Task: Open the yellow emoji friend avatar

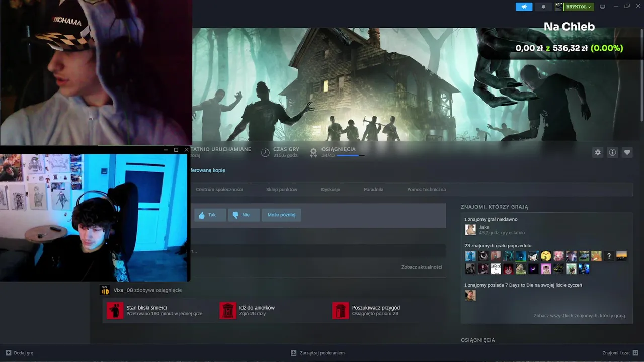Action: 546,256
